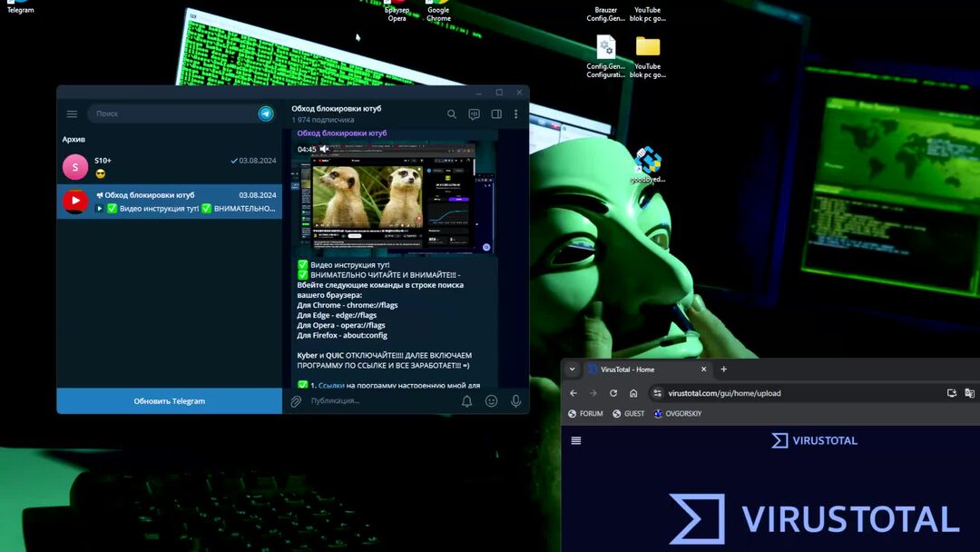980x552 pixels.
Task: Click the 03.08.2024 date on S10+ chat
Action: (258, 161)
